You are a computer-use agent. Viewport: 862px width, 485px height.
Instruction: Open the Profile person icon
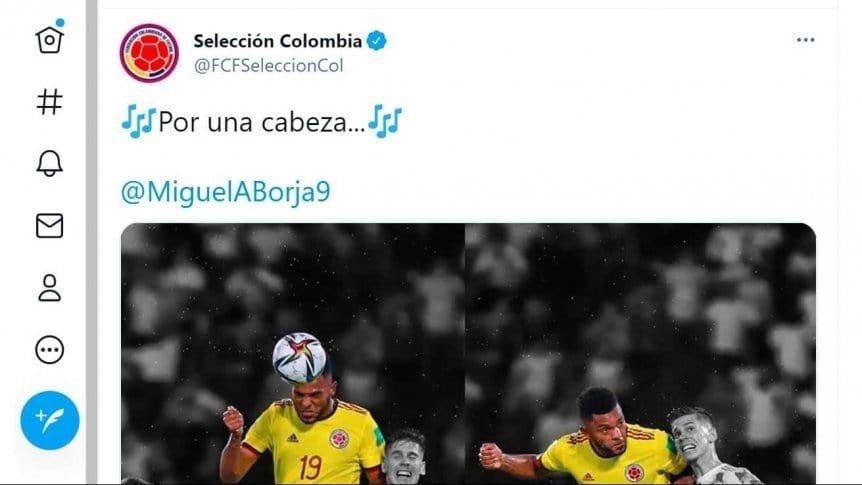tap(49, 288)
